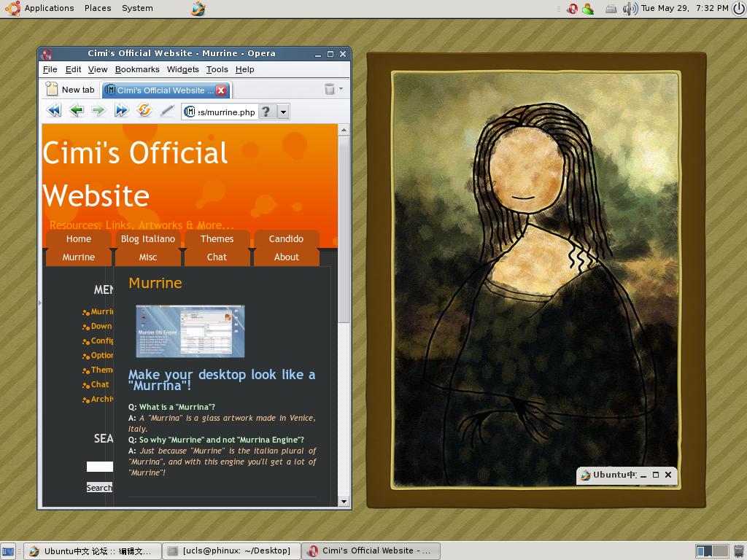
Task: Reload the page with the orange refresh icon
Action: click(x=144, y=110)
